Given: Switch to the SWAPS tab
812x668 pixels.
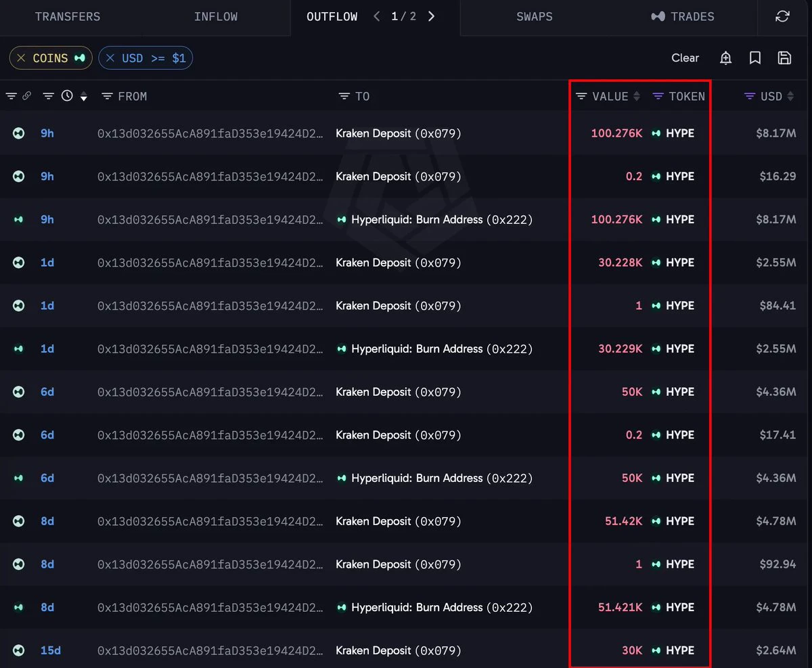Looking at the screenshot, I should coord(535,17).
